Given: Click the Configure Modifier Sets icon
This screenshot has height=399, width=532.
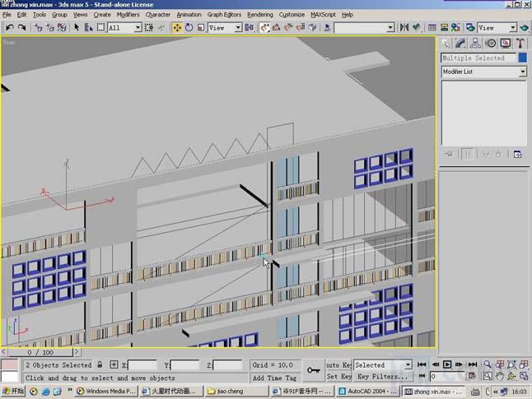Looking at the screenshot, I should 518,154.
